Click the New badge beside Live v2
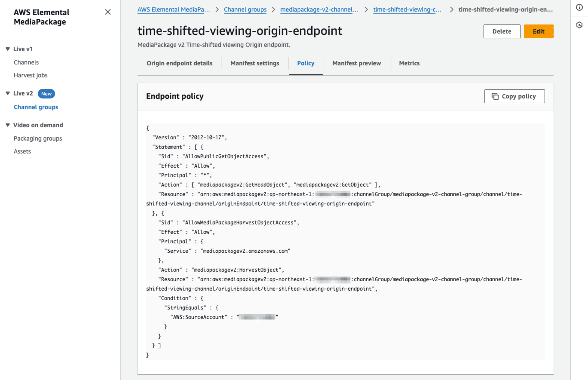The height and width of the screenshot is (380, 588). [x=46, y=94]
